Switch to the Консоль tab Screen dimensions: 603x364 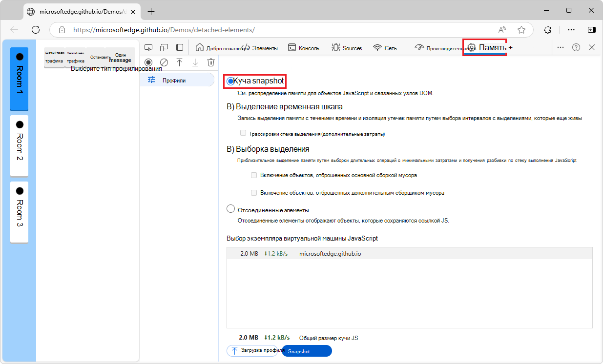coord(304,48)
